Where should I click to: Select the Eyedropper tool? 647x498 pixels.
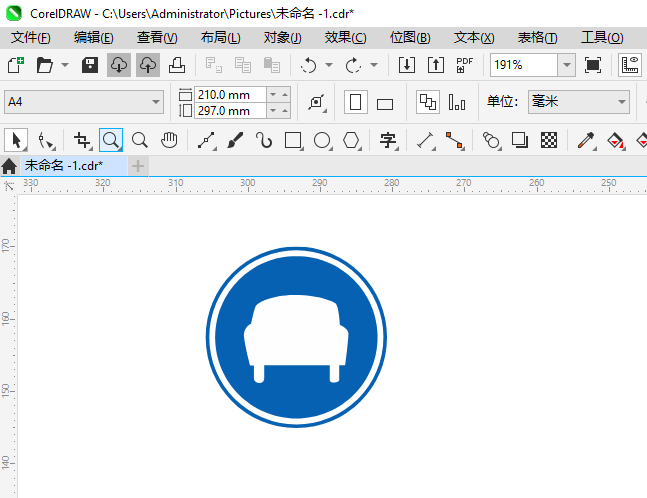click(586, 140)
